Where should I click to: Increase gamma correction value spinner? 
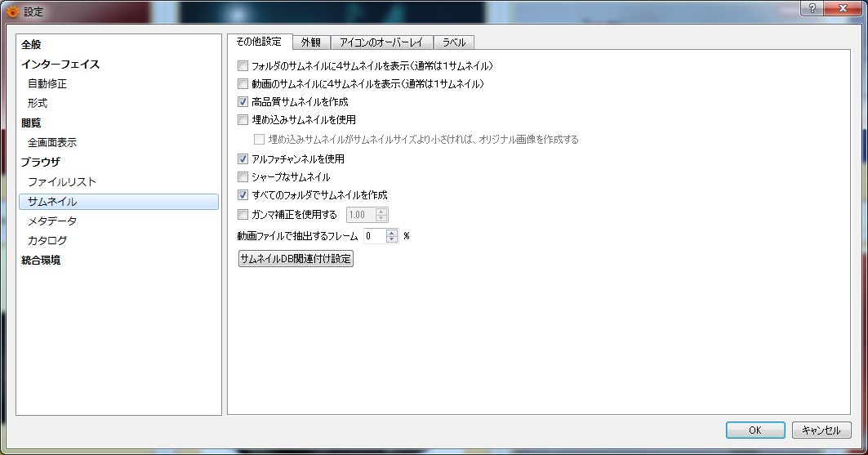tap(381, 211)
